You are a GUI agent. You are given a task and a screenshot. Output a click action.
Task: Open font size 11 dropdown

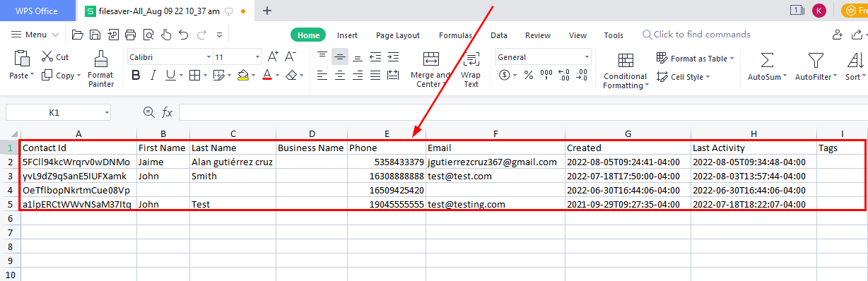point(257,57)
